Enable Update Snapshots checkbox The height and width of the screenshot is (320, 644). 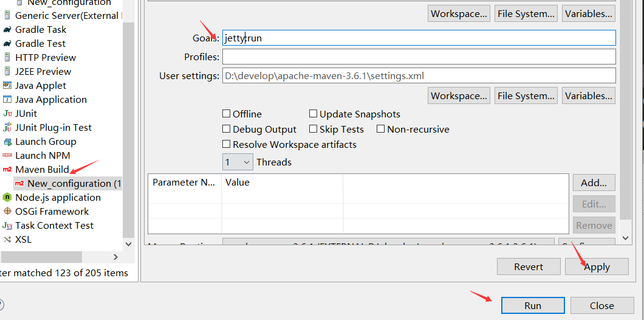coord(313,114)
